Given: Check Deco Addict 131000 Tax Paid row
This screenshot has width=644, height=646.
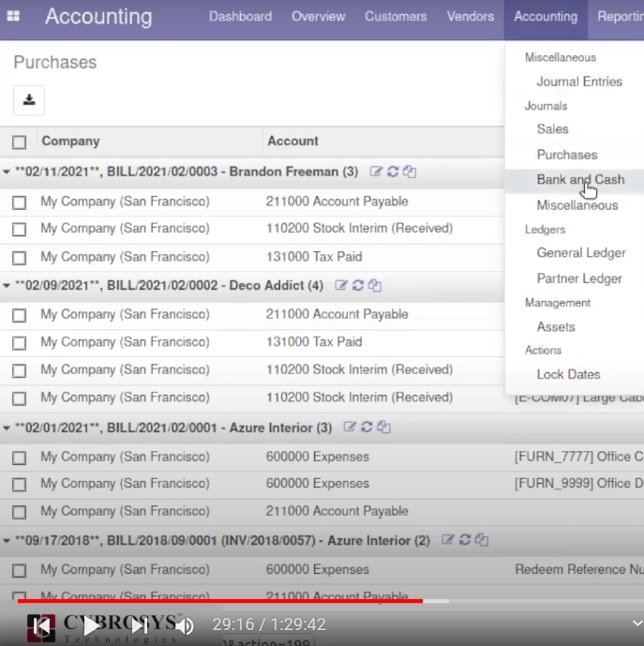Looking at the screenshot, I should pos(19,343).
